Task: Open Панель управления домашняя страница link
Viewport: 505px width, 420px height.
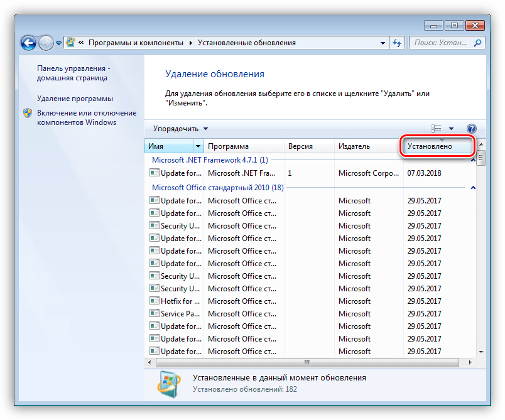Action: pos(73,73)
